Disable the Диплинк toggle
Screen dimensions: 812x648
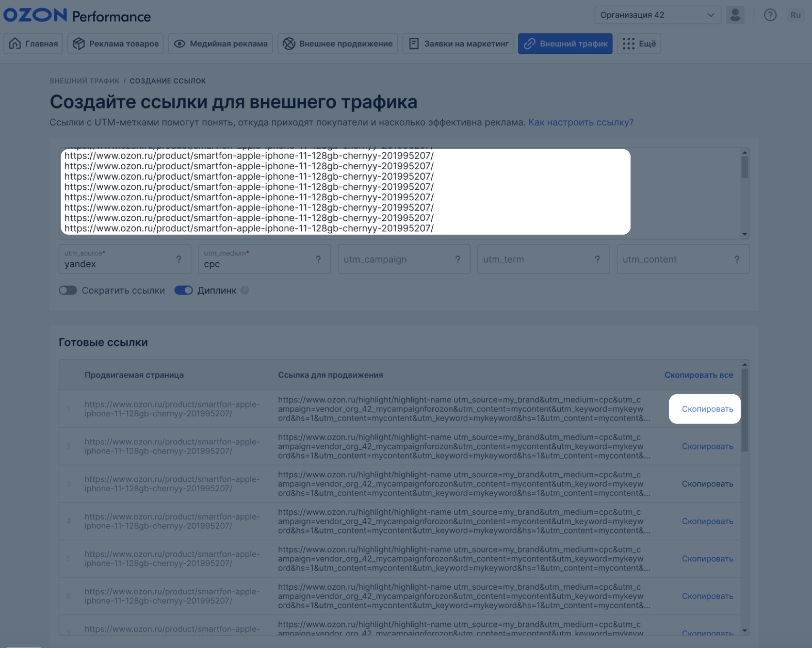click(183, 291)
